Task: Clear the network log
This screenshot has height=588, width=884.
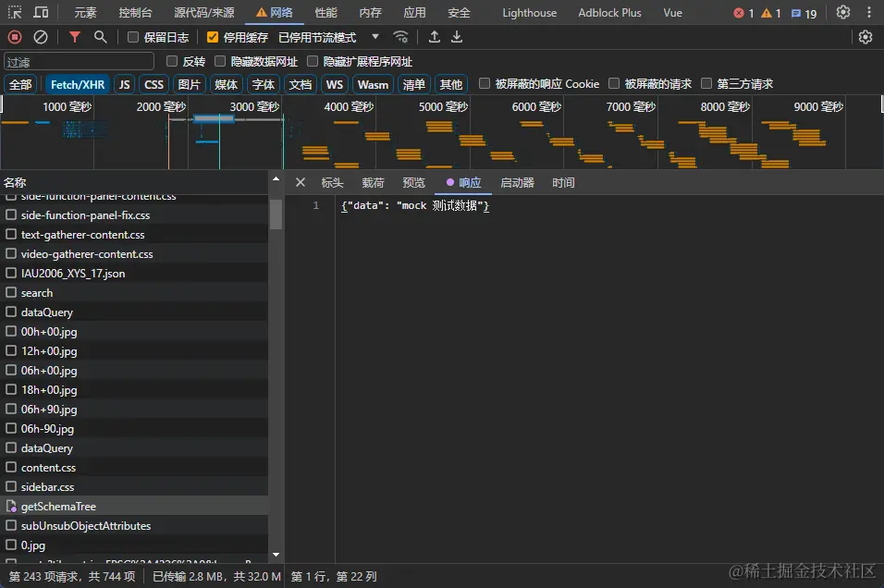Action: (x=41, y=37)
